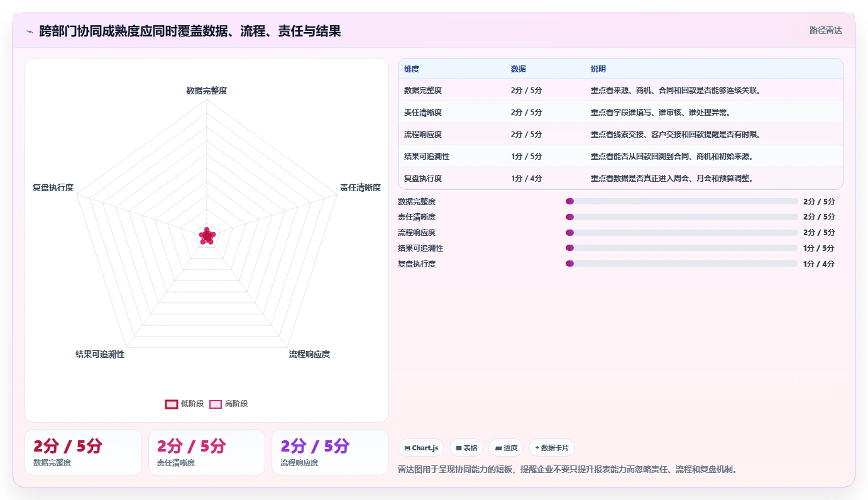This screenshot has height=500, width=868.
Task: Click 责任清晰度 cell in the table
Action: click(423, 113)
